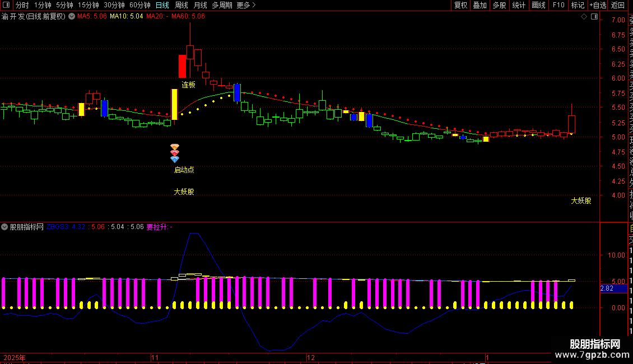Click the 叠加 overlay button
The image size is (633, 364).
coord(480,5)
